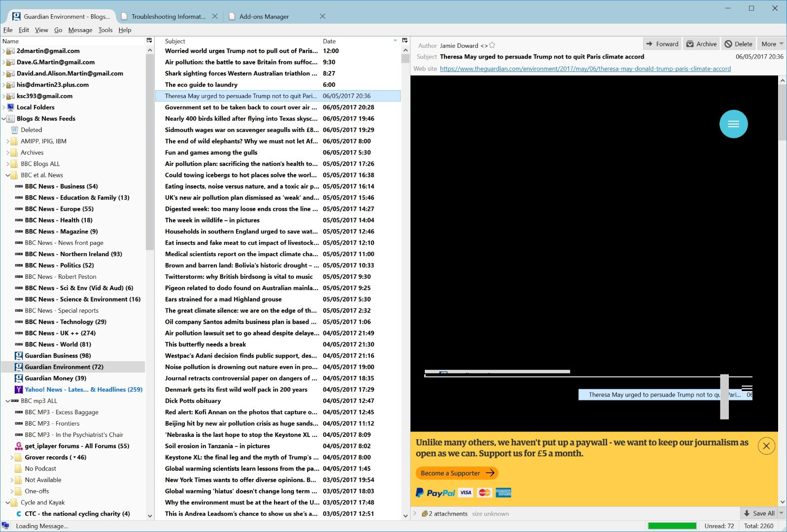Expand the Grover records folder
Viewport: 787px width, 532px height.
[12, 458]
